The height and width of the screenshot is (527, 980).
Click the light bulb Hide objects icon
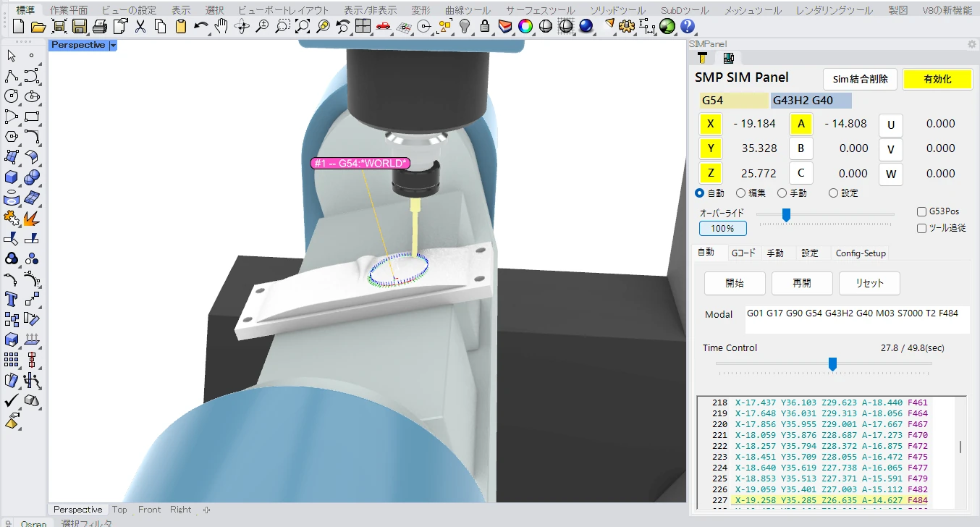coord(465,27)
